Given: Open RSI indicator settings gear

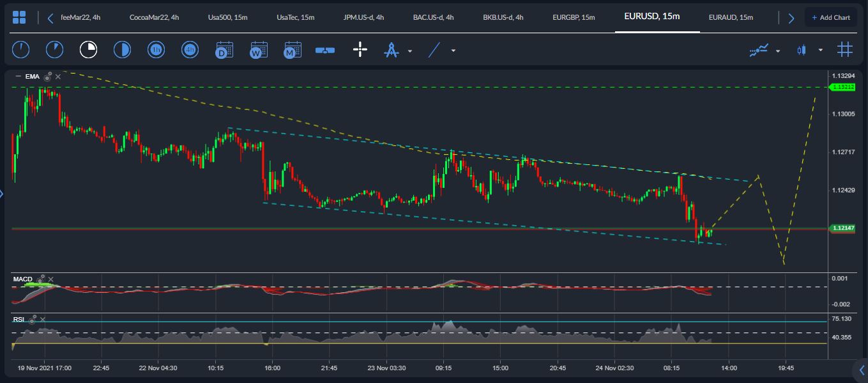Looking at the screenshot, I should (x=31, y=319).
